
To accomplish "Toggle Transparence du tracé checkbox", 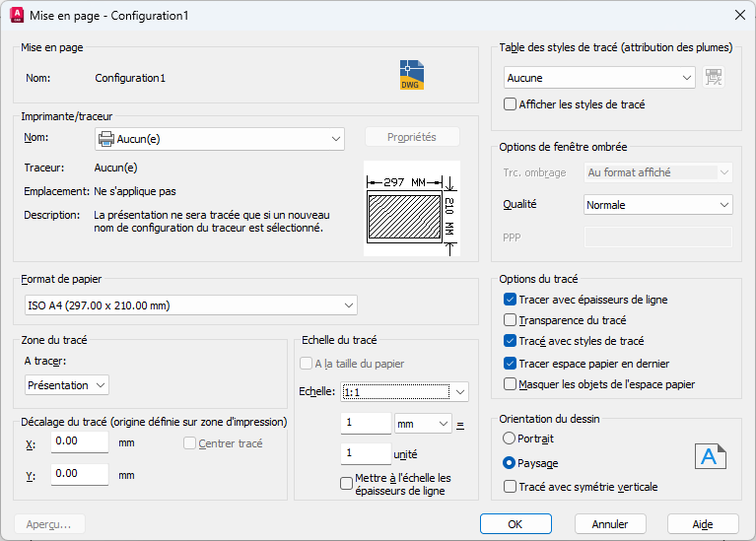I will [x=510, y=320].
